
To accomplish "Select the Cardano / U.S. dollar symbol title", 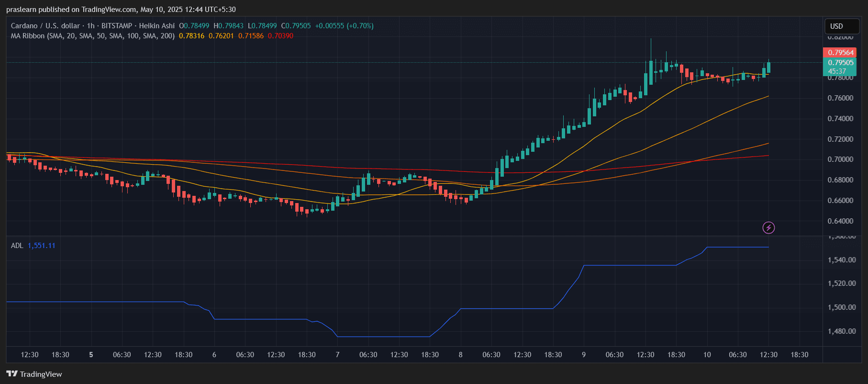I will tap(45, 26).
